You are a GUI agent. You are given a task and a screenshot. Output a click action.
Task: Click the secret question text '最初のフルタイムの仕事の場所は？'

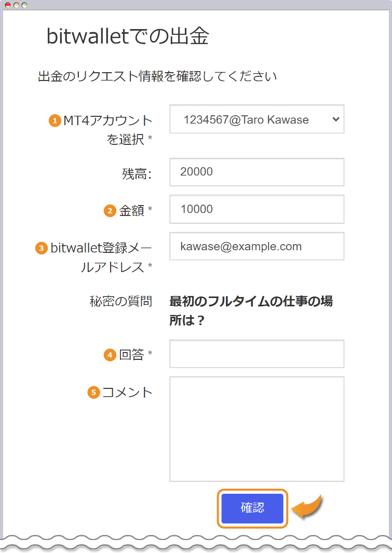click(251, 311)
